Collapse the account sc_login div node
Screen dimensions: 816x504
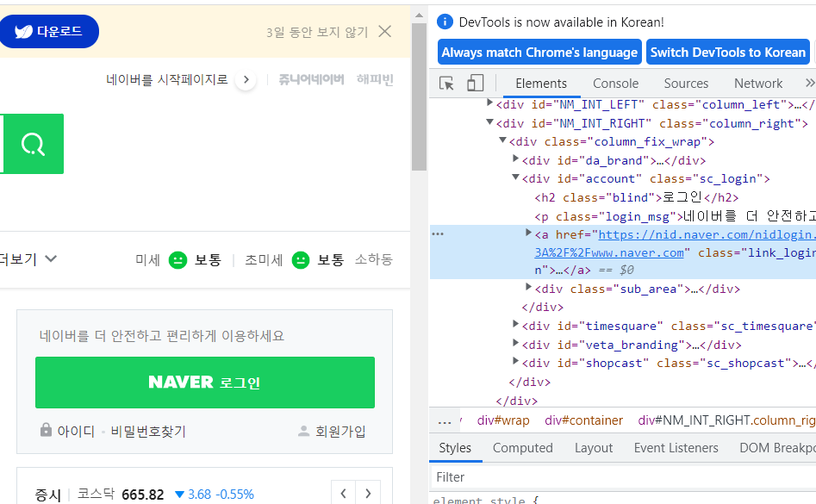[516, 177]
